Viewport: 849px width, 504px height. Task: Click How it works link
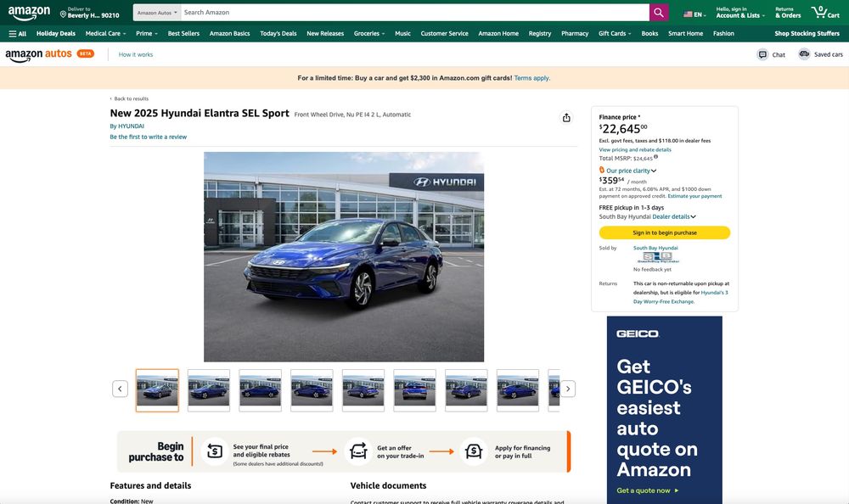(x=136, y=54)
